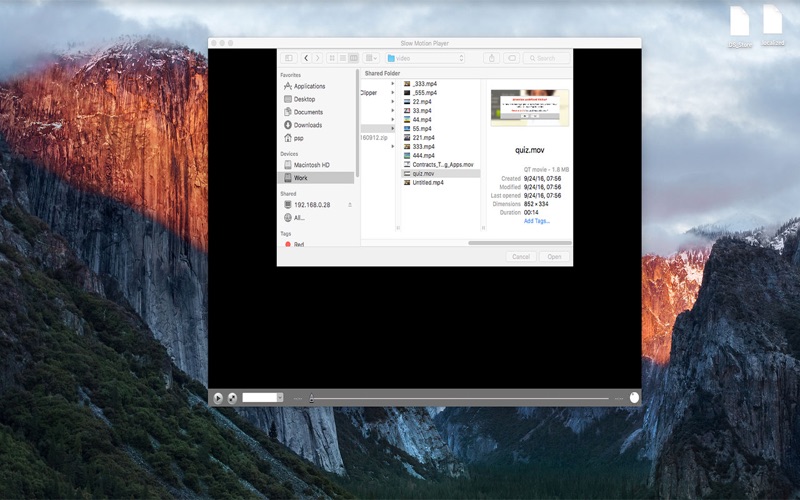Open the item arrangement dropdown
This screenshot has height=500, width=800.
pos(371,58)
